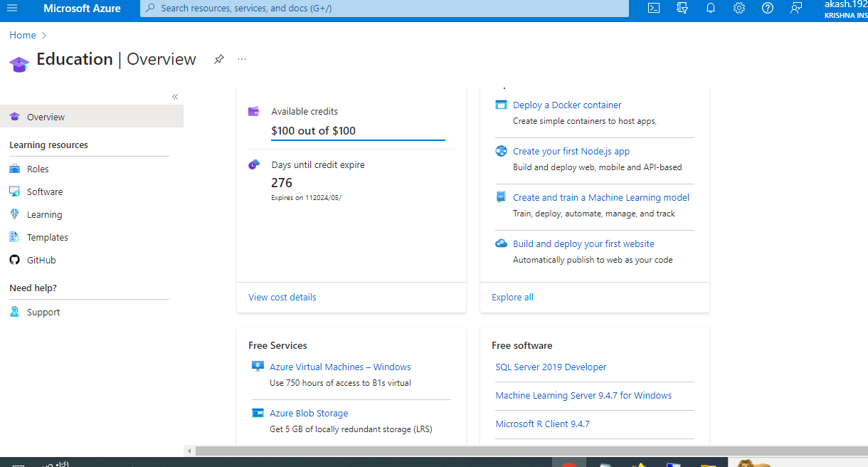Open Roles in the sidebar
Screen dimensions: 868x467
[38, 169]
